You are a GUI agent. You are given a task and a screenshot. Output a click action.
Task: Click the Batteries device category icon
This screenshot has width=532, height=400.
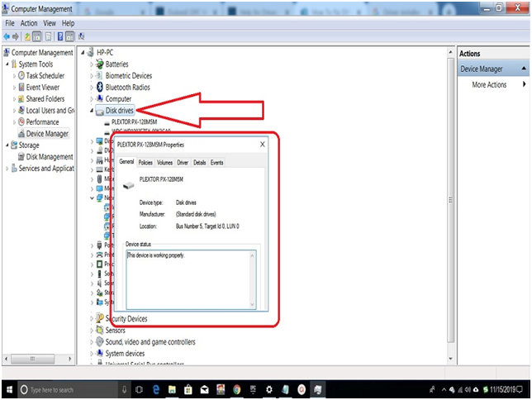pos(99,64)
